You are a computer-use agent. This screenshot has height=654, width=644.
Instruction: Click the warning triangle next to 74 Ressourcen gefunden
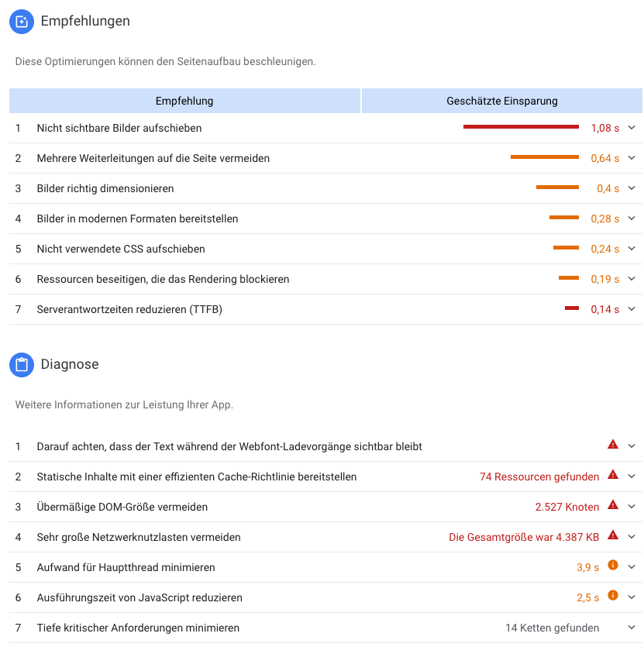tap(612, 475)
